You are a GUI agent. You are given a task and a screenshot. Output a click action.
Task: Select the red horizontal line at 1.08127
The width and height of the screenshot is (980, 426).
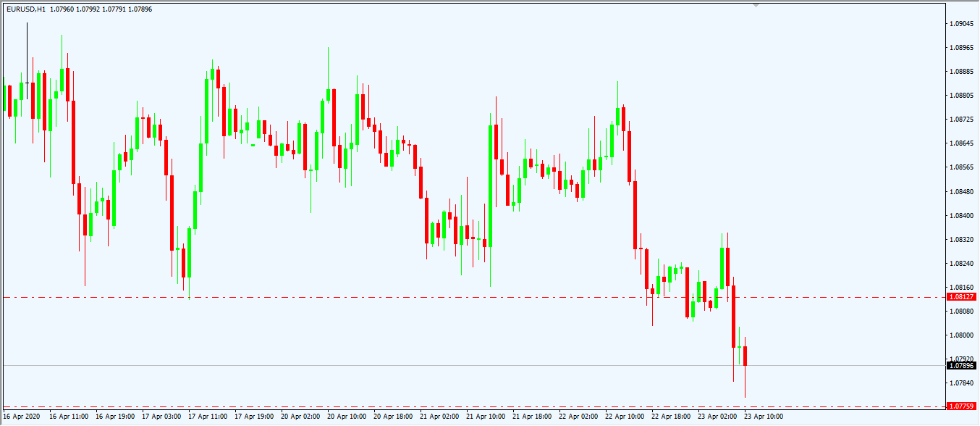pos(473,297)
